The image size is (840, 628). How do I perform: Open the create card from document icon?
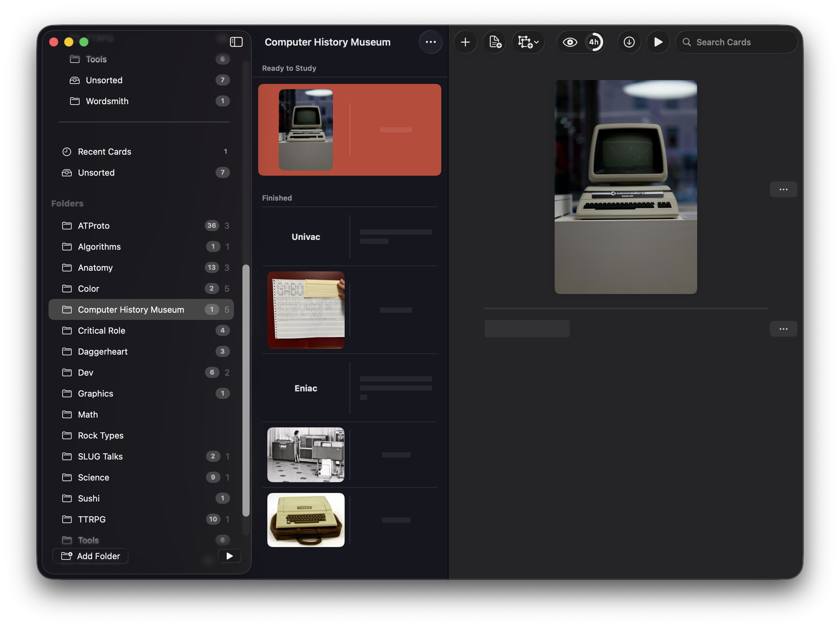(494, 42)
